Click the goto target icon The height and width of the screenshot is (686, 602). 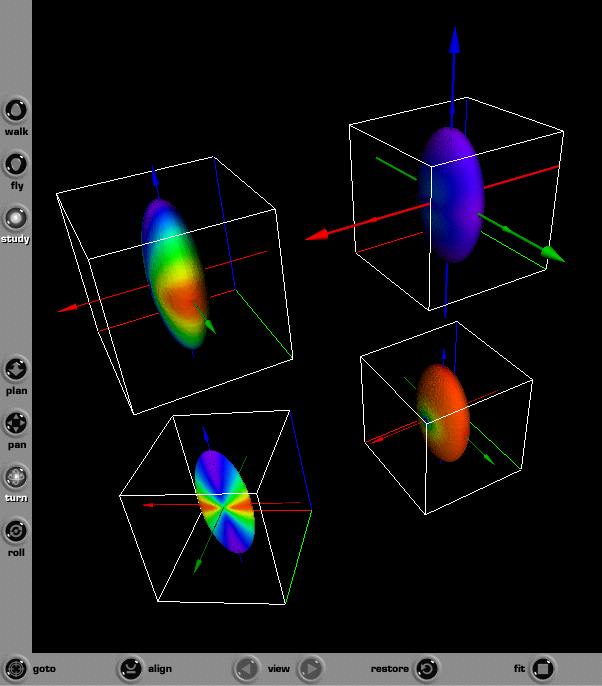(x=16, y=669)
